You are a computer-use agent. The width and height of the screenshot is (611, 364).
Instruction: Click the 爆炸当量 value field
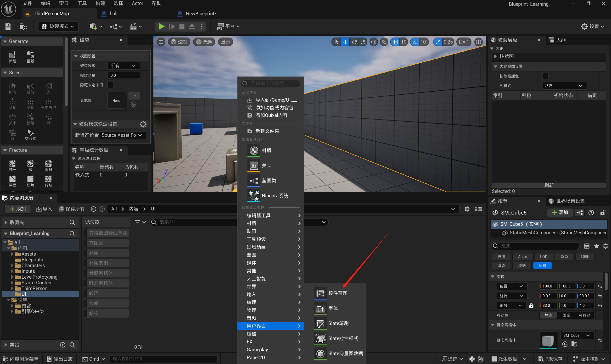(x=123, y=75)
